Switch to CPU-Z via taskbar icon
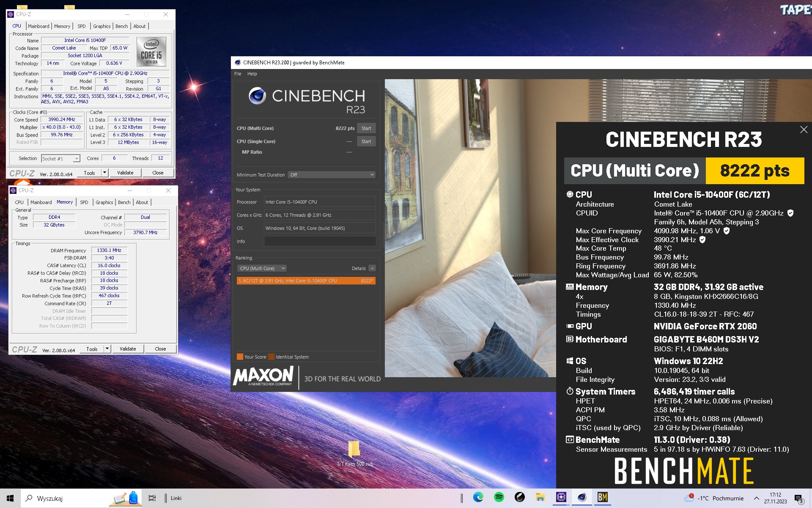Screen dimensions: 812x508 561,497
